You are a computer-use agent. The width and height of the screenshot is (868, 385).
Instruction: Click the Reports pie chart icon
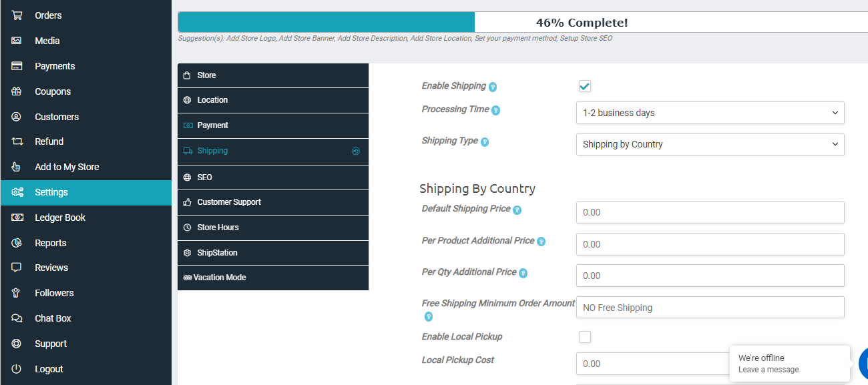click(x=17, y=243)
